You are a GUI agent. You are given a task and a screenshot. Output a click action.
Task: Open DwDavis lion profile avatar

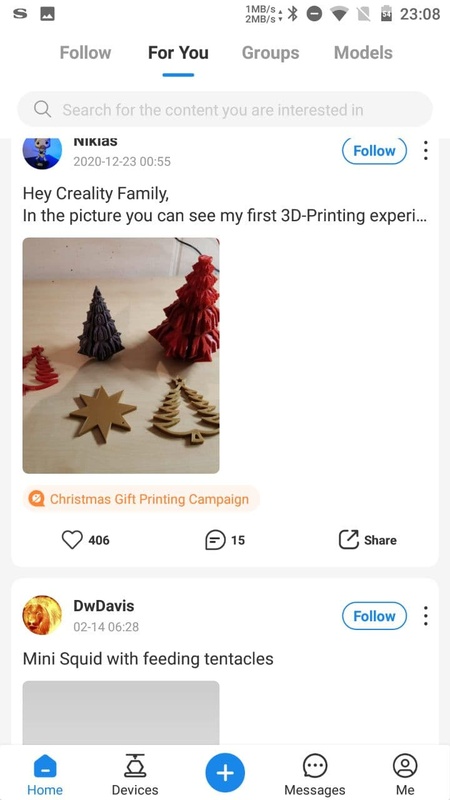(42, 615)
